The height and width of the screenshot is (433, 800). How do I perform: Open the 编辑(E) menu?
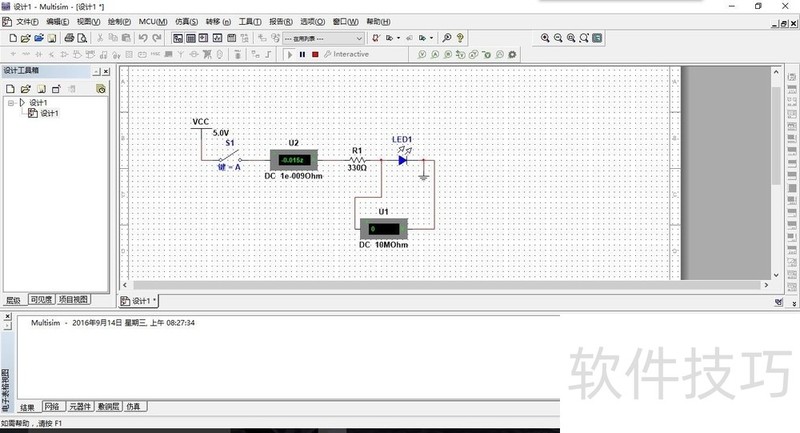coord(57,21)
